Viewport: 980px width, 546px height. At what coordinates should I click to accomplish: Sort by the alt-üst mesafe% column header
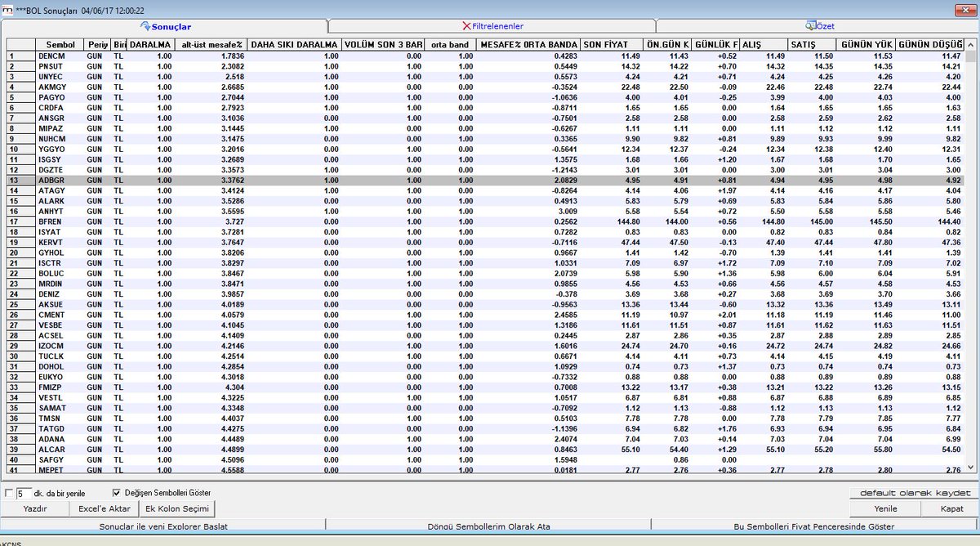pyautogui.click(x=211, y=44)
